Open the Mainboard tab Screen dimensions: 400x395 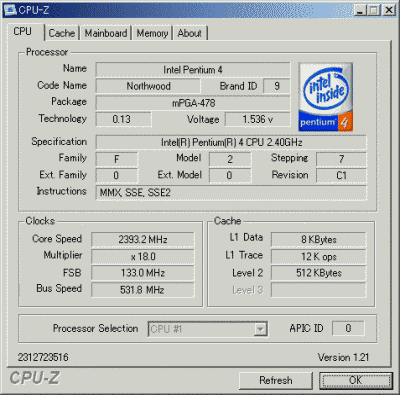click(x=106, y=33)
